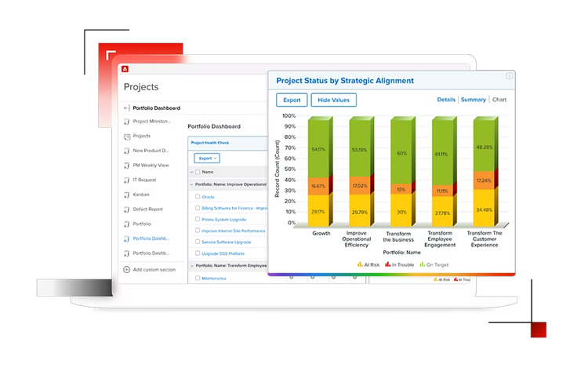Click the Workfront logo icon
This screenshot has width=588, height=368.
click(124, 68)
